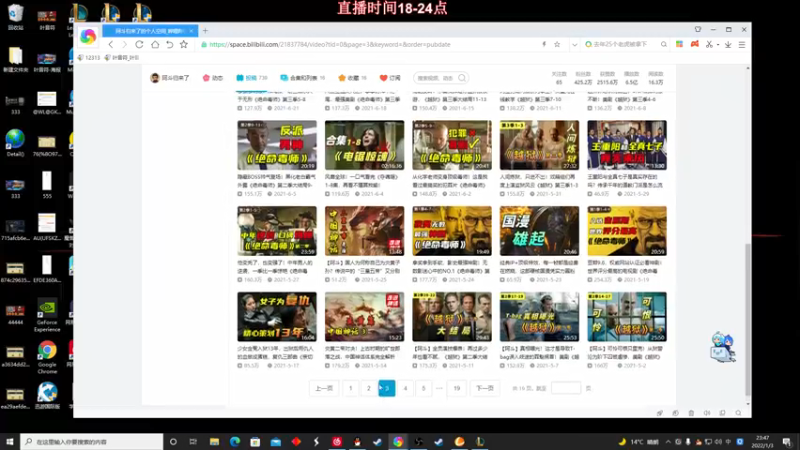Open the browser home page icon
Image resolution: width=800 pixels, height=450 pixels.
155,44
